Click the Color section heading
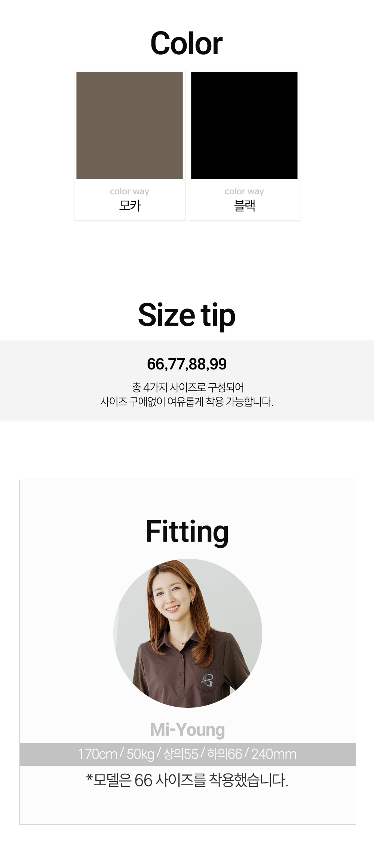 click(187, 43)
